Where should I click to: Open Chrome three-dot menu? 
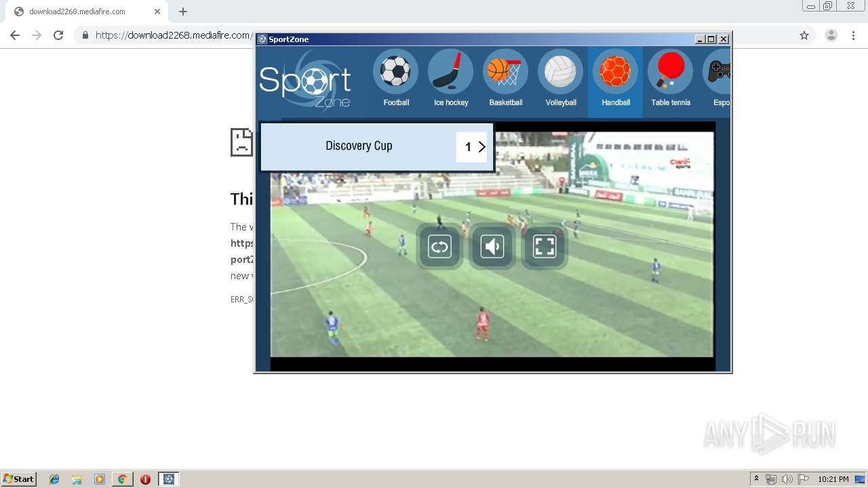point(854,35)
